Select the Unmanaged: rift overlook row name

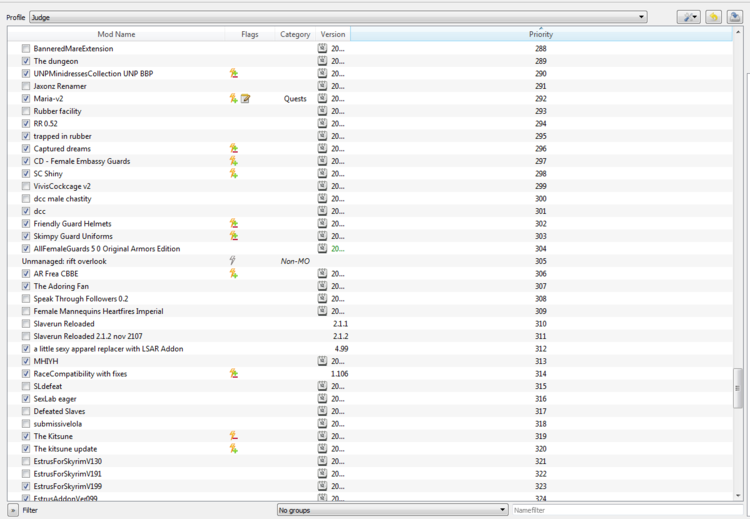tap(64, 261)
